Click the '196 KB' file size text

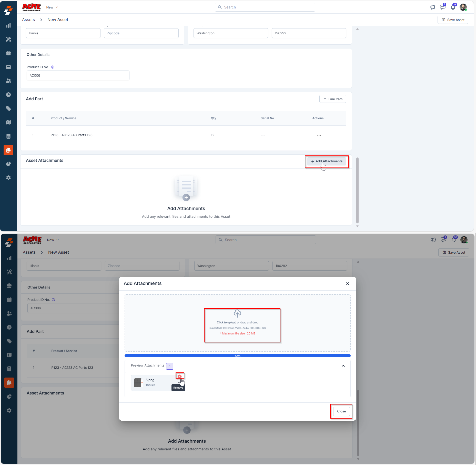coord(150,385)
